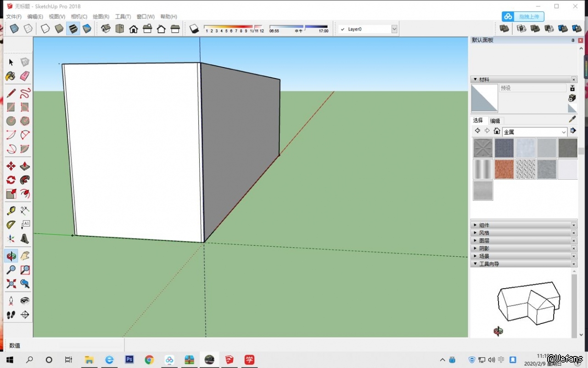The height and width of the screenshot is (368, 588).
Task: Choose the Tape Measure tool
Action: click(11, 211)
